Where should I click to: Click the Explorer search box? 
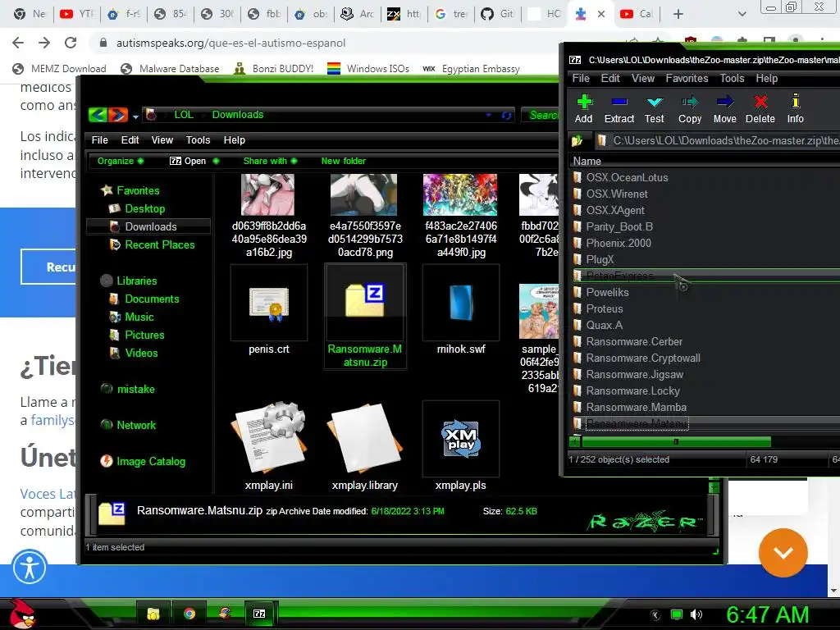pos(541,115)
